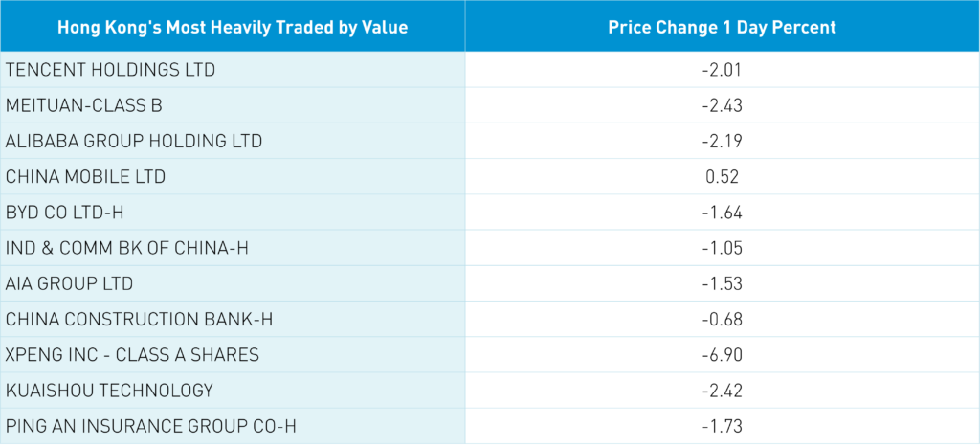This screenshot has width=980, height=448.
Task: Click ALIBABA GROUP HOLDING LTD
Action: tap(134, 141)
